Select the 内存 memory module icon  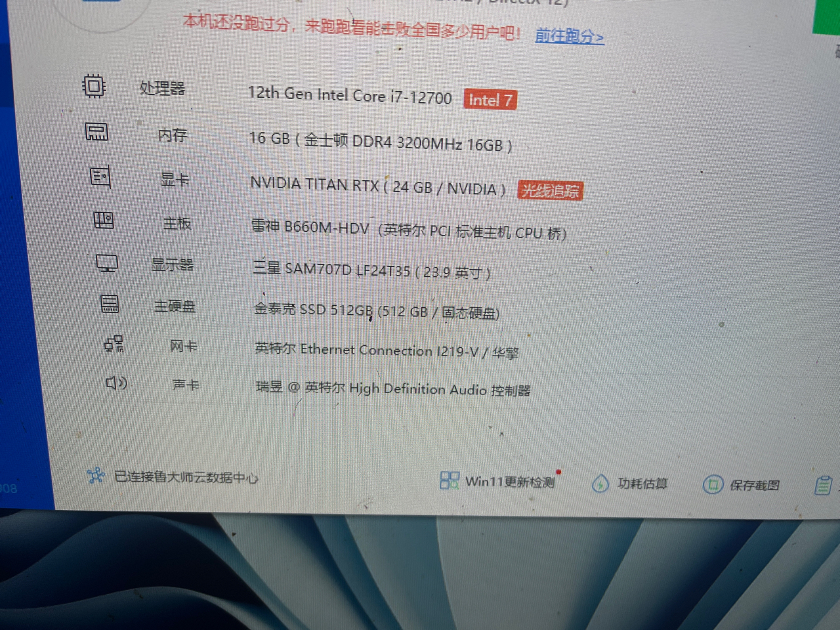[96, 132]
